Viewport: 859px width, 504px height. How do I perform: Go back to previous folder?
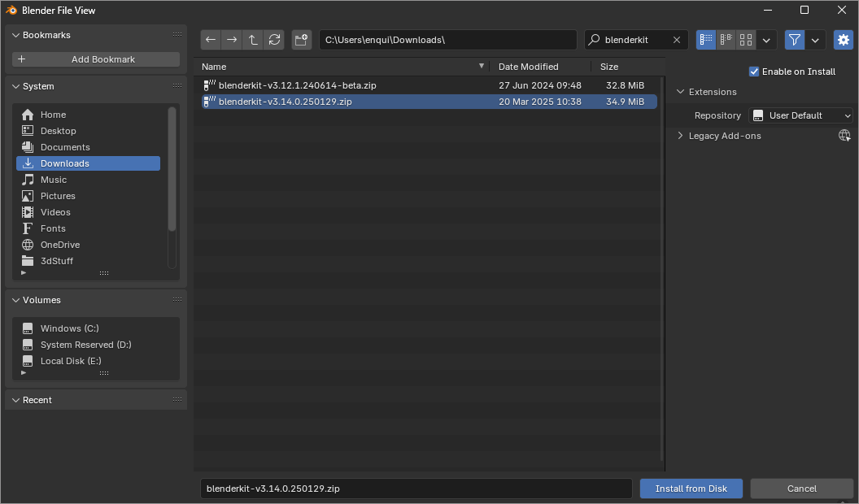coord(211,40)
